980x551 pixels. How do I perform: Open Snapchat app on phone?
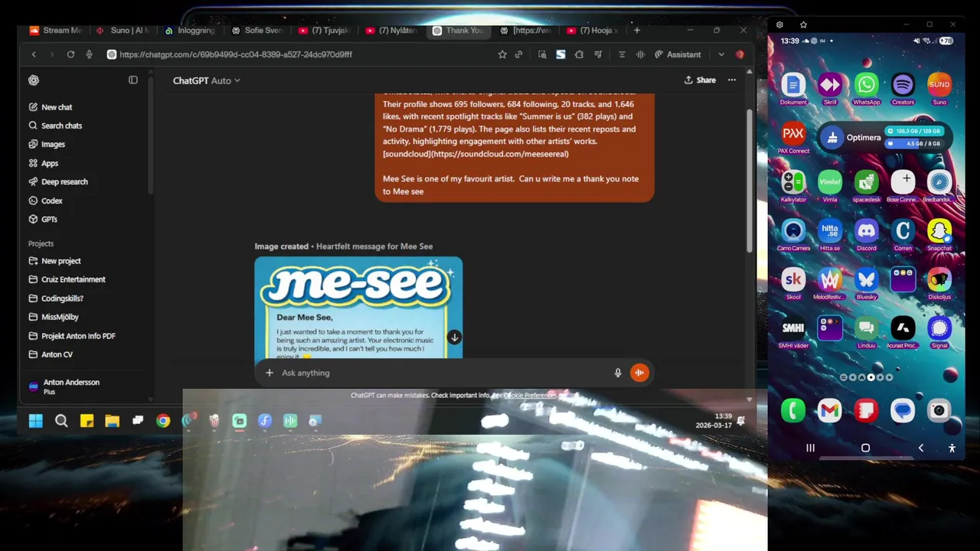[939, 235]
